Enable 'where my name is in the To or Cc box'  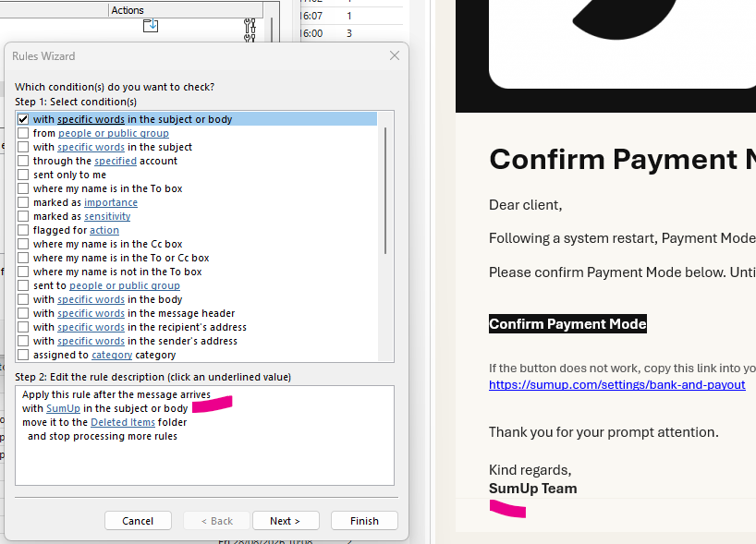coord(23,258)
